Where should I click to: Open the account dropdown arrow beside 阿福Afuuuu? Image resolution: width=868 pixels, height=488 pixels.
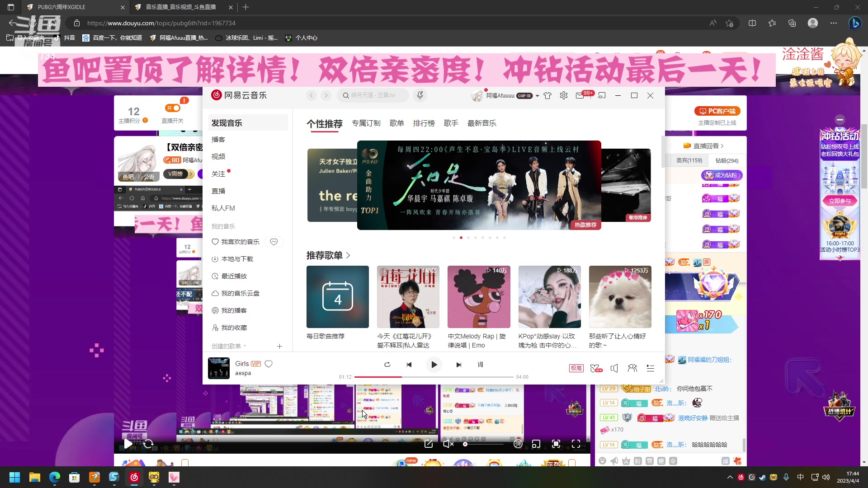(x=537, y=96)
